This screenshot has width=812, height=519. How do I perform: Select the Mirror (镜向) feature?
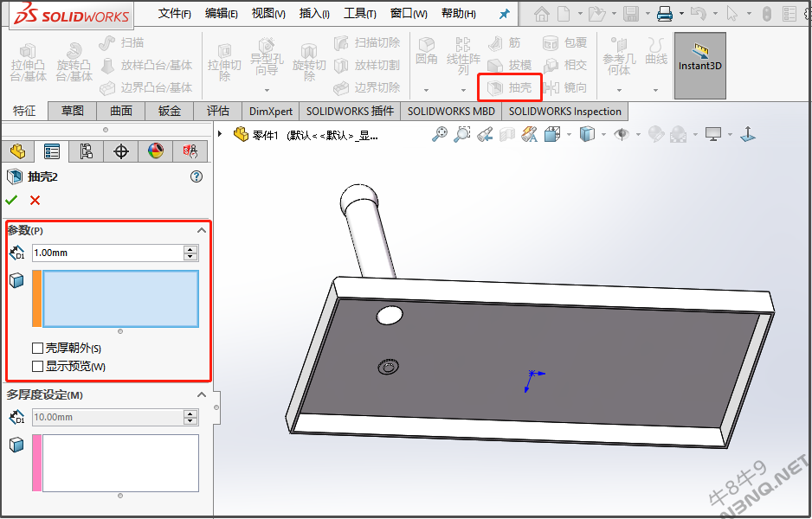[565, 87]
